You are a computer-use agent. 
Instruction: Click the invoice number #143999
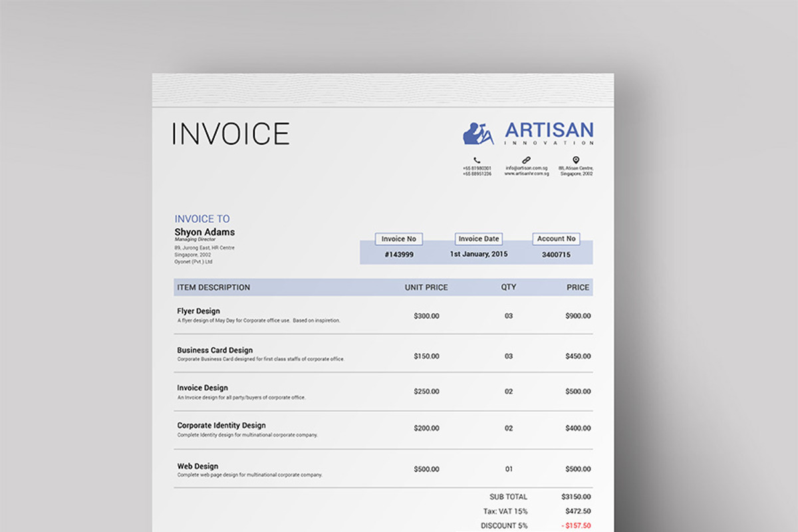[x=399, y=255]
